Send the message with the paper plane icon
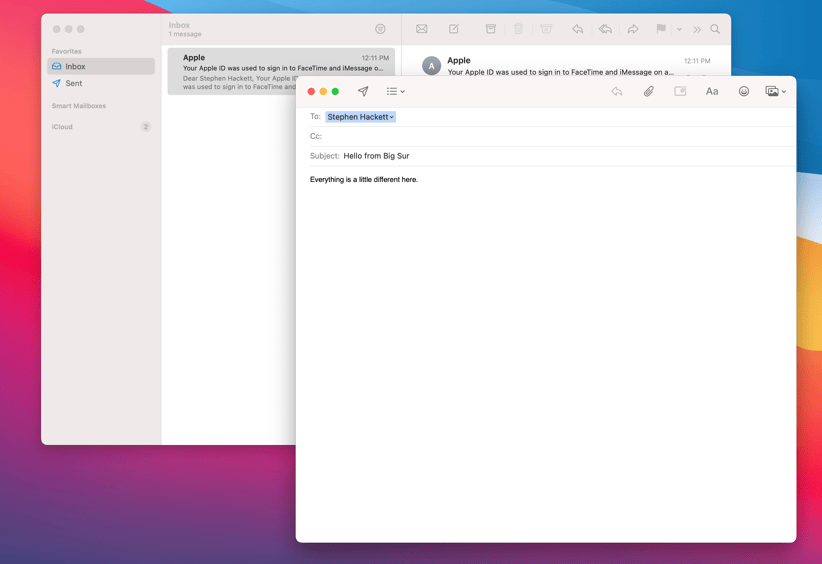Screen dimensions: 822x564 click(x=363, y=91)
